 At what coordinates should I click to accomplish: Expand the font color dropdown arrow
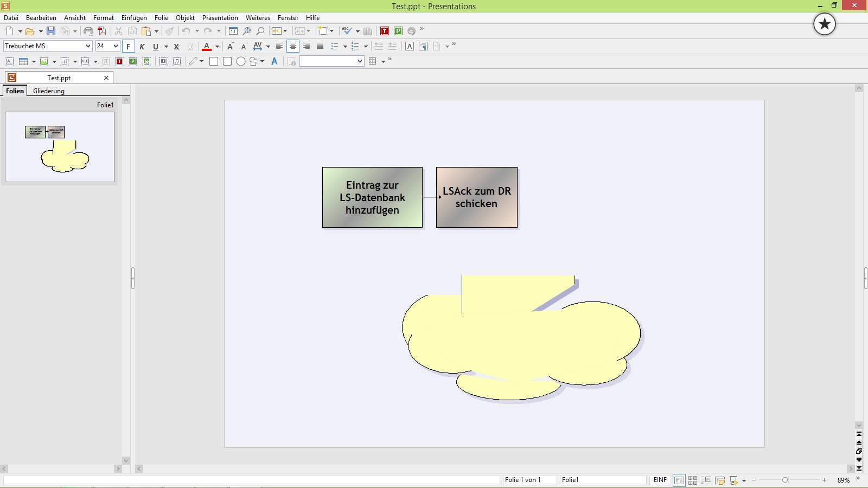click(217, 47)
